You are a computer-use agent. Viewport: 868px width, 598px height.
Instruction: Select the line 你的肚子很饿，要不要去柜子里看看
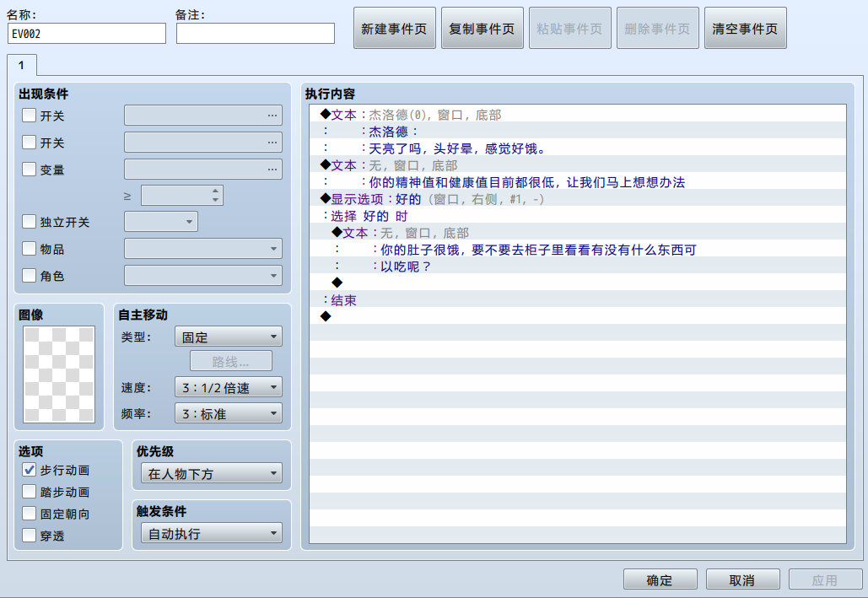point(577,250)
